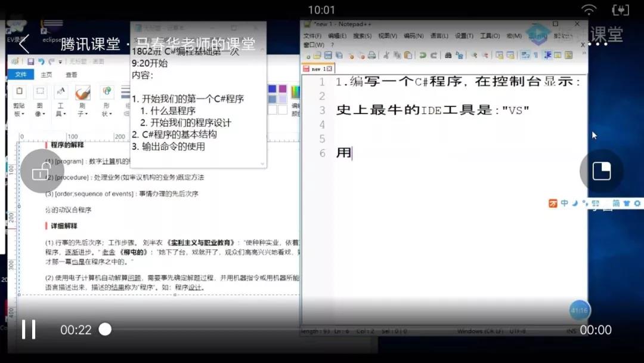
Task: Pick the blue color swatch in Paint
Action: click(272, 89)
